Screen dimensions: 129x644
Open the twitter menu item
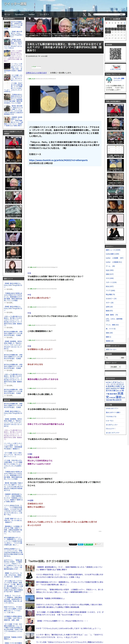coord(32,14)
